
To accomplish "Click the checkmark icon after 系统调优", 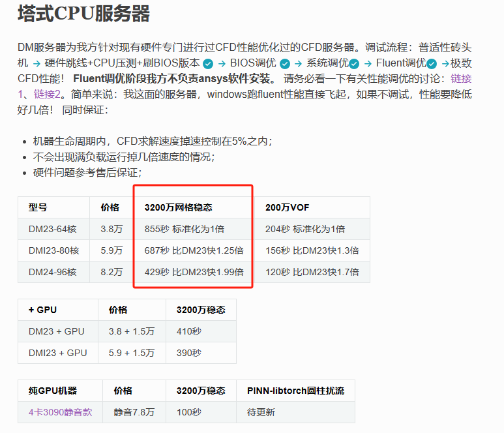I will pos(353,64).
